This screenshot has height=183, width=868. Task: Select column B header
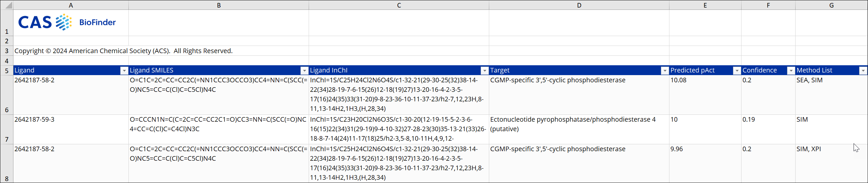(219, 5)
